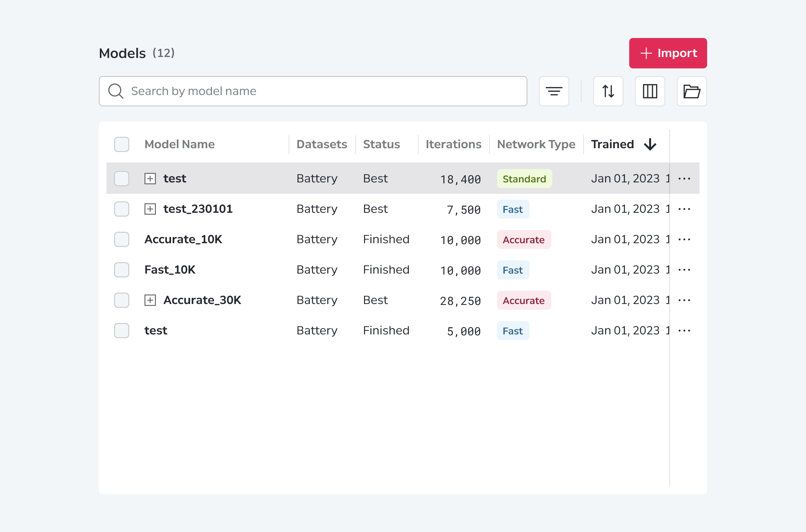Click the Accurate tag in Accurate_10K row
This screenshot has width=806, height=532.
coord(524,240)
